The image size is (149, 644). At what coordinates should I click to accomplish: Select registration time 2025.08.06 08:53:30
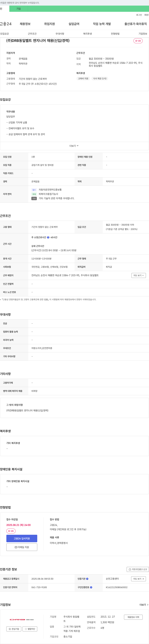point(42,579)
